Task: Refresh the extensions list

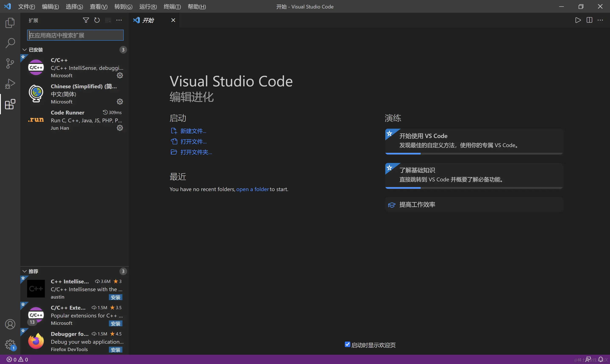Action: (97, 20)
